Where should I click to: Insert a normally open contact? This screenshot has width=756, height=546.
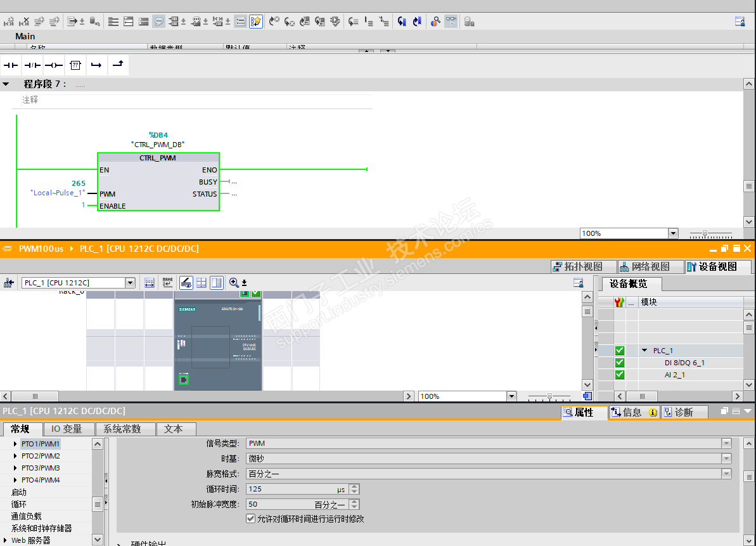click(11, 65)
